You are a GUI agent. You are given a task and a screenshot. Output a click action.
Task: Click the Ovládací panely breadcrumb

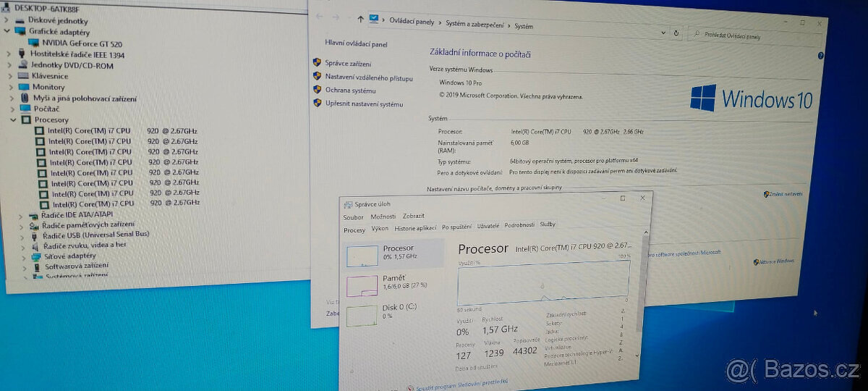coord(412,22)
